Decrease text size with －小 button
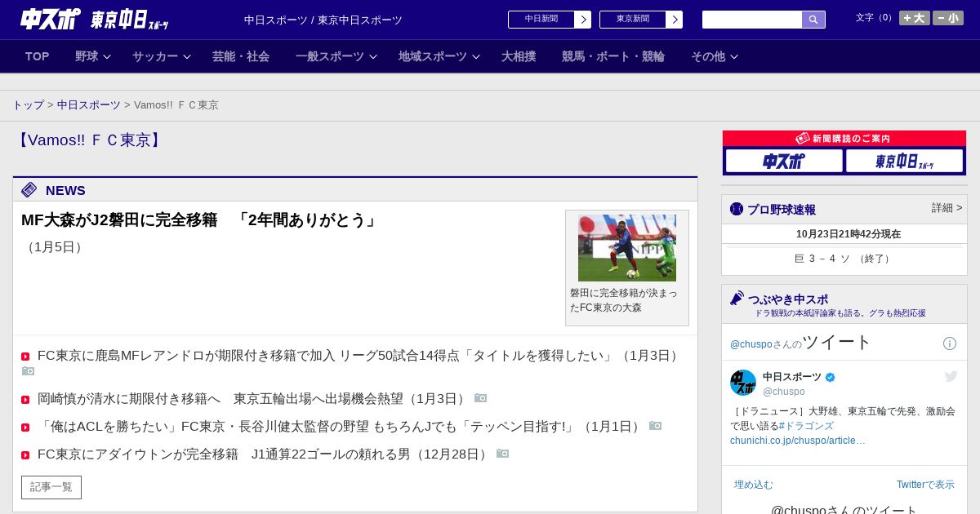Screen dimensions: 980x514 (x=948, y=18)
